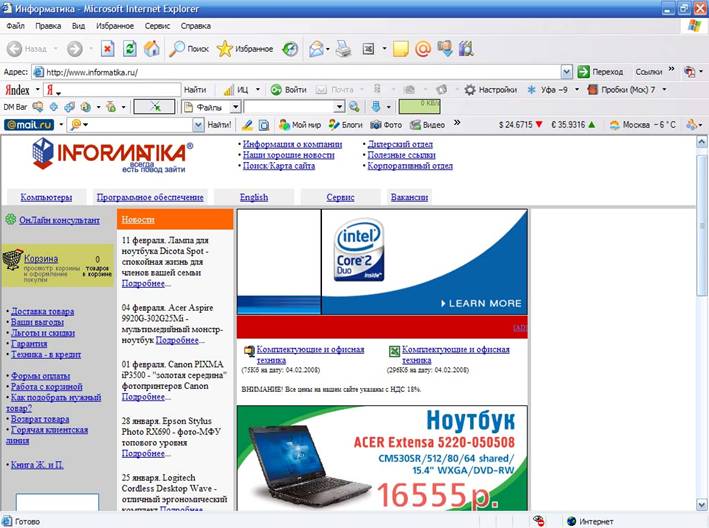Open the Back button history dropdown arrow
Screen dimensions: 709x528
pos(56,48)
